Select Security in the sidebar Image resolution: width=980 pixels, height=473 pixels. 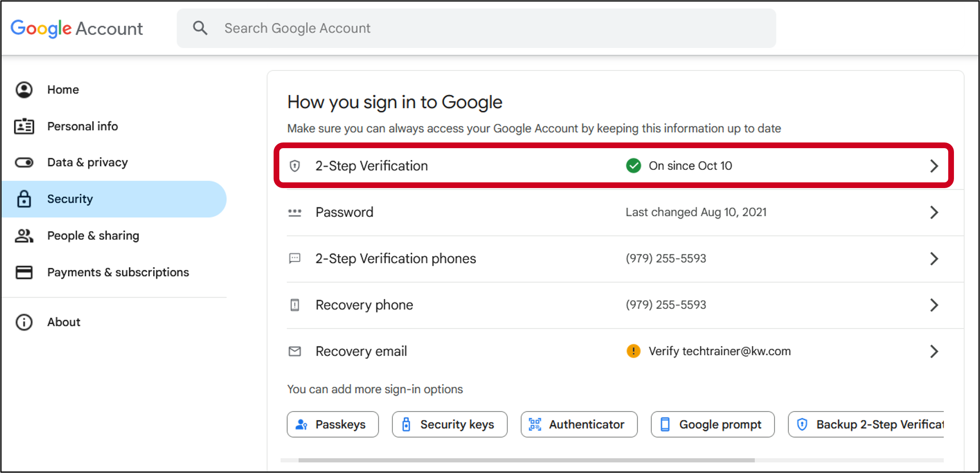114,199
